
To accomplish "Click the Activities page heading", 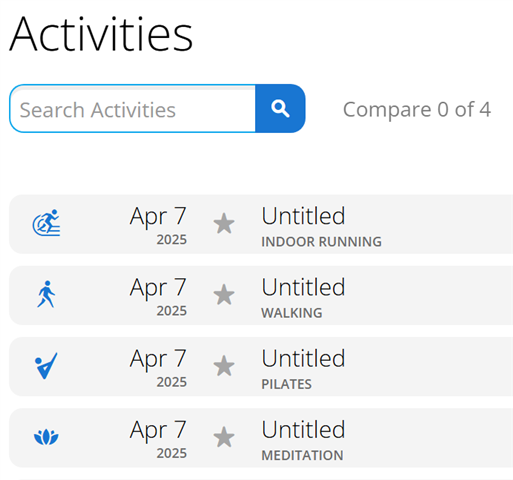I will click(x=101, y=34).
